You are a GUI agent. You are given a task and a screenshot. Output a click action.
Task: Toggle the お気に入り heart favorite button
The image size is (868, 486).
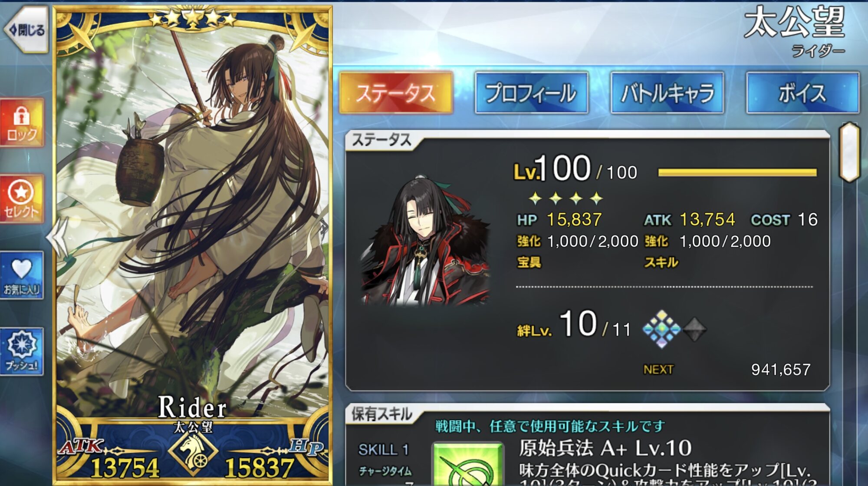(x=22, y=275)
